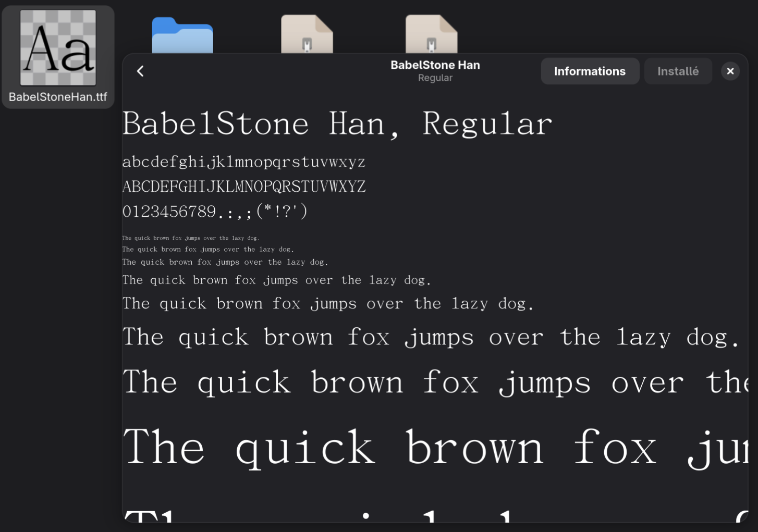The width and height of the screenshot is (758, 532).
Task: Click the BabelStone Han, Regular heading sample
Action: 337,123
